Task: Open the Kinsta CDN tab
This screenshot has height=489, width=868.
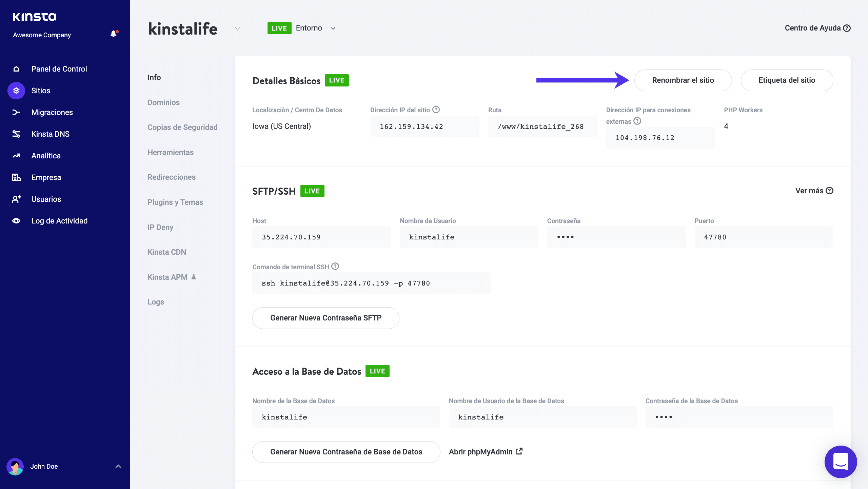Action: (167, 252)
